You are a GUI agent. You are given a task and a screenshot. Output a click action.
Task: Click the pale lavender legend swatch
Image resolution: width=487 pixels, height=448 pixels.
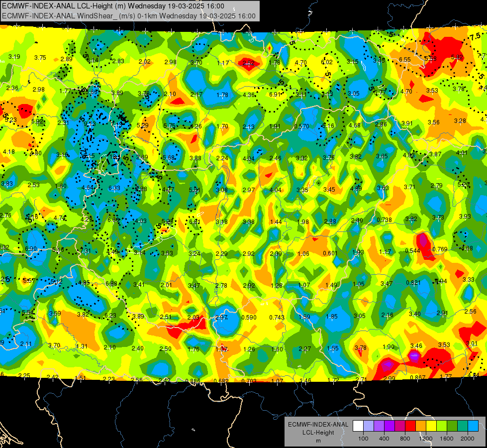tap(369, 426)
